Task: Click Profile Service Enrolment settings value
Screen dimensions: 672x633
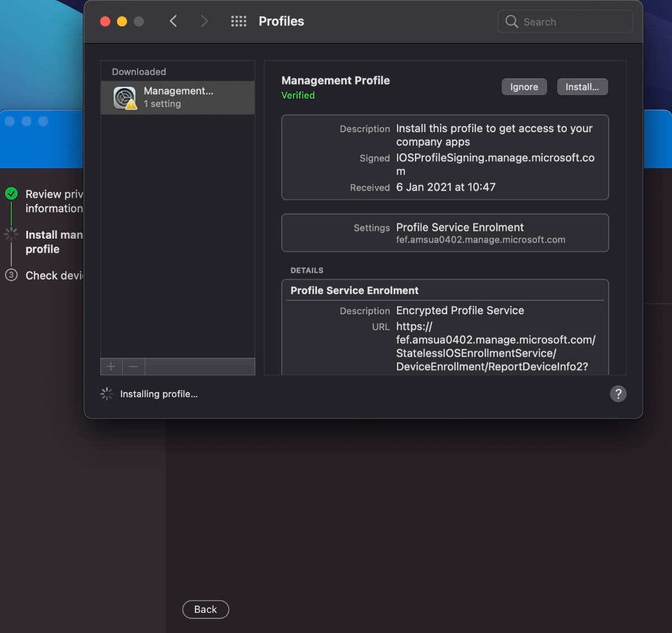Action: tap(460, 227)
